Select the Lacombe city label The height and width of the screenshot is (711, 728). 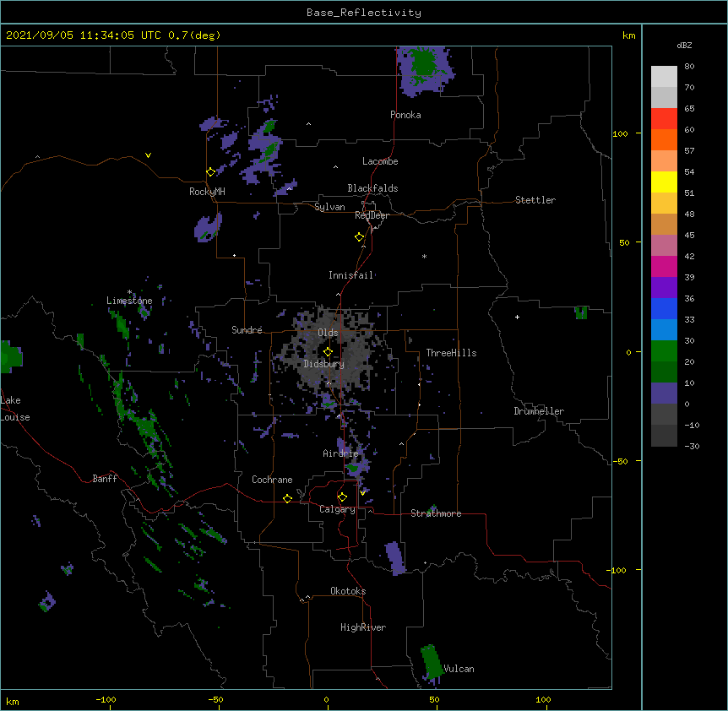(x=380, y=161)
